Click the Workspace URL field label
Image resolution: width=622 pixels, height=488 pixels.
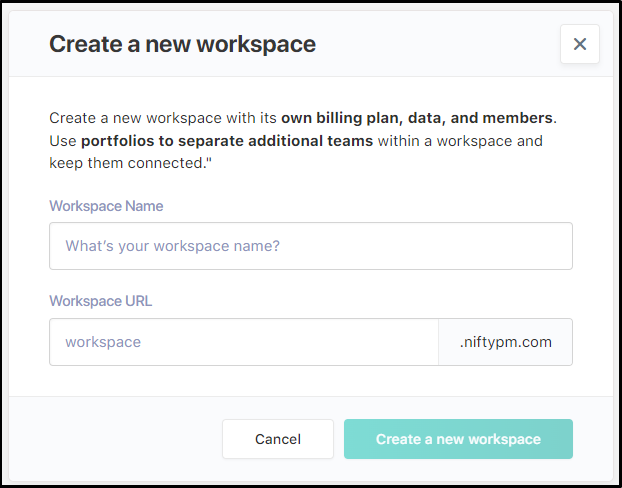[100, 301]
